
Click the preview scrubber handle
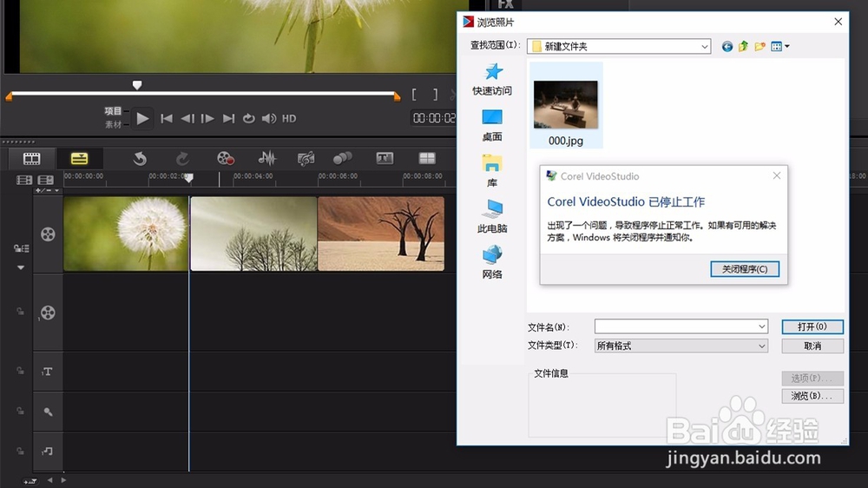(137, 85)
